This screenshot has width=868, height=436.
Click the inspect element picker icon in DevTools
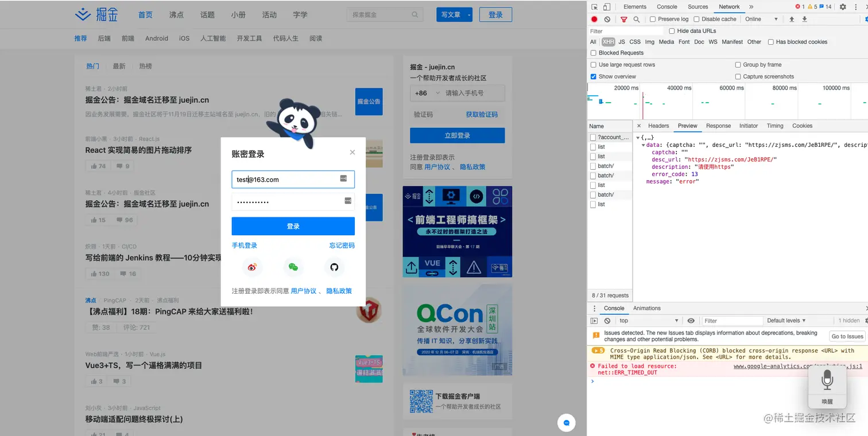[x=594, y=7]
